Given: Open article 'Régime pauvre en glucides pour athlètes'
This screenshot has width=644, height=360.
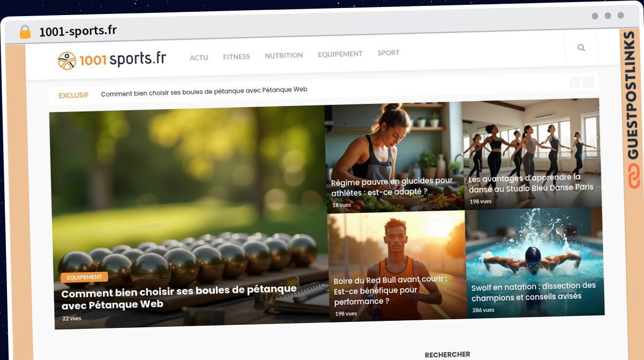Looking at the screenshot, I should (x=392, y=186).
